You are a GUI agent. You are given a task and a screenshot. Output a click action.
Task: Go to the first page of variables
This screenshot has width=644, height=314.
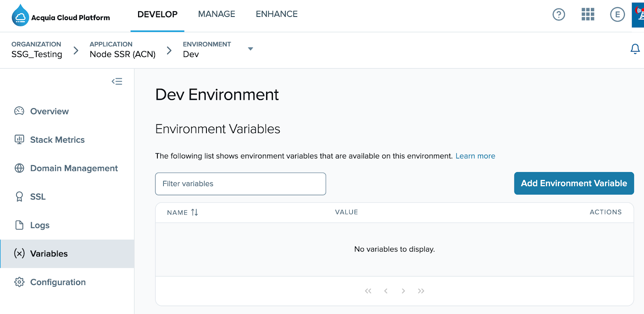point(368,291)
